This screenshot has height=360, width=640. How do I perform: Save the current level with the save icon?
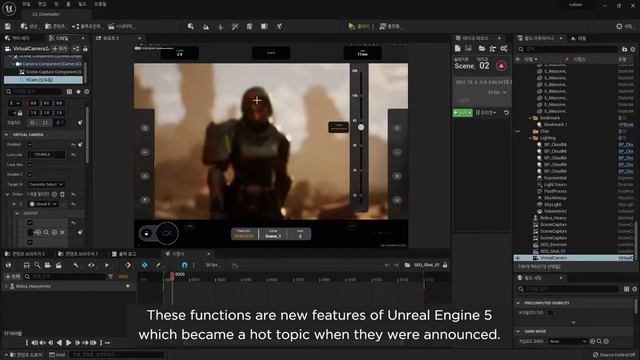pyautogui.click(x=8, y=26)
